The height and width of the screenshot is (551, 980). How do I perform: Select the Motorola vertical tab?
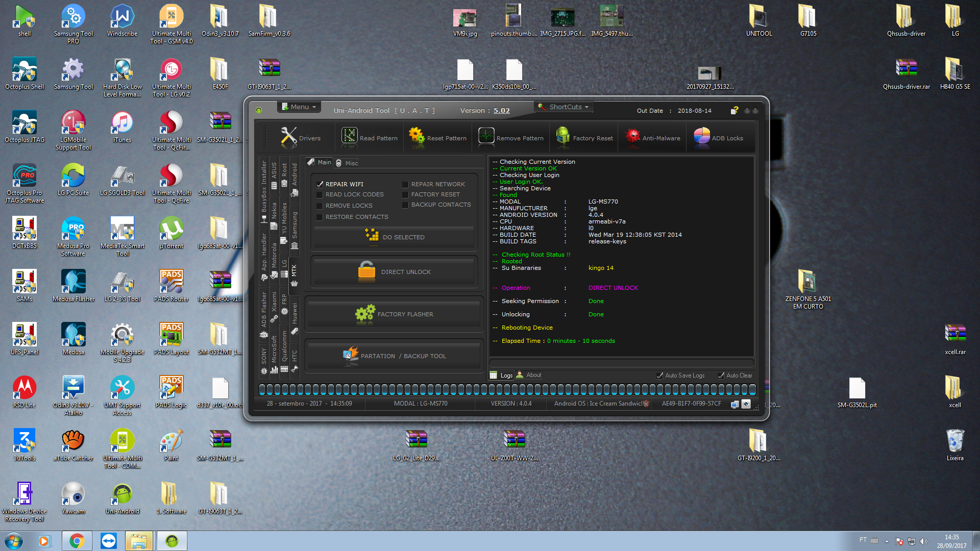click(274, 260)
